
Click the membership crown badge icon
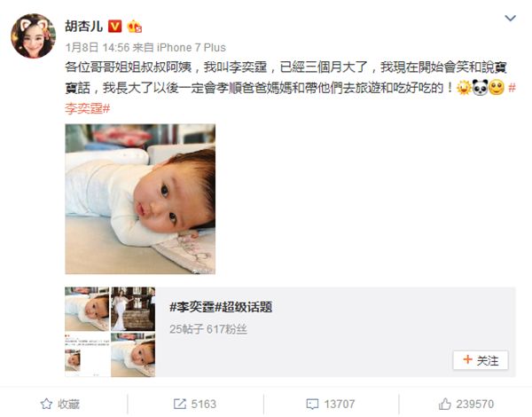(135, 26)
